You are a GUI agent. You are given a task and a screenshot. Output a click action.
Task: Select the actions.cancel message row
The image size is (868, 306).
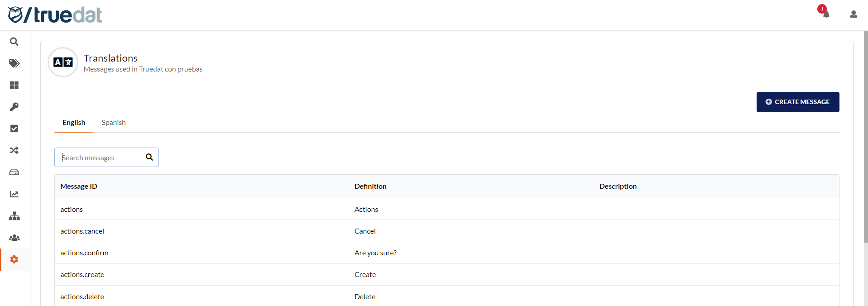click(x=82, y=231)
